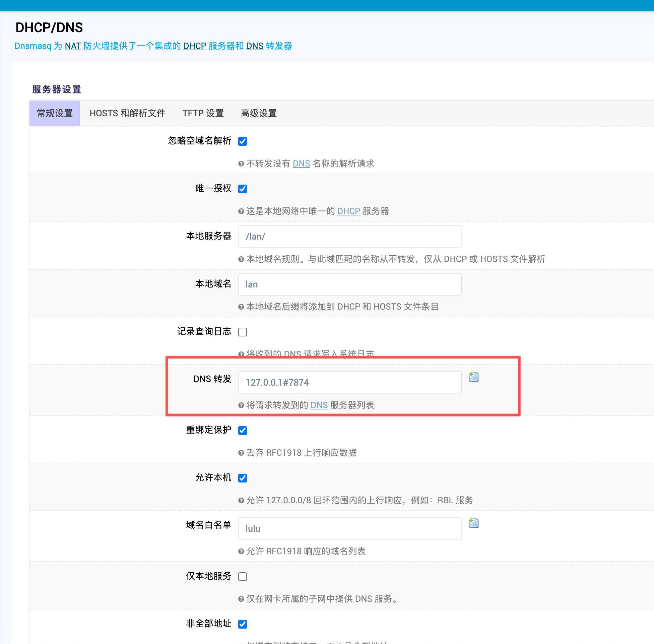
Task: Click the help icon before 这是本地网络中唯一的
Action: [x=241, y=211]
